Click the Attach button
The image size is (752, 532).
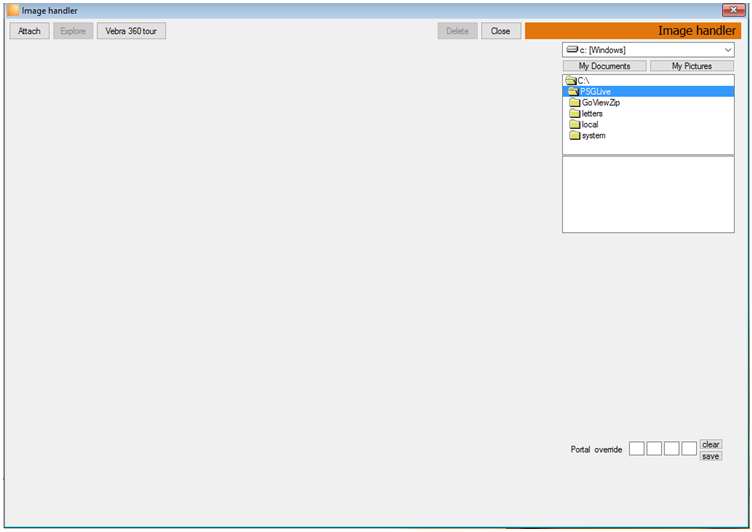pyautogui.click(x=29, y=31)
